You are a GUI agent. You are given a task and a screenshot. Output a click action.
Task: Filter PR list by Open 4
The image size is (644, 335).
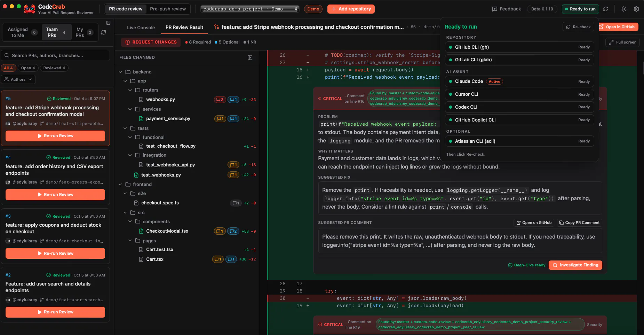point(28,68)
